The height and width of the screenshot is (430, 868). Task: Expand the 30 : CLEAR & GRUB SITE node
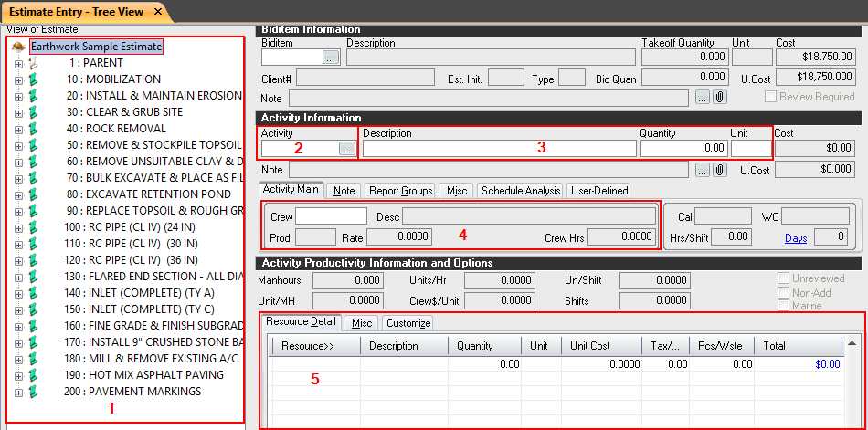[18, 112]
